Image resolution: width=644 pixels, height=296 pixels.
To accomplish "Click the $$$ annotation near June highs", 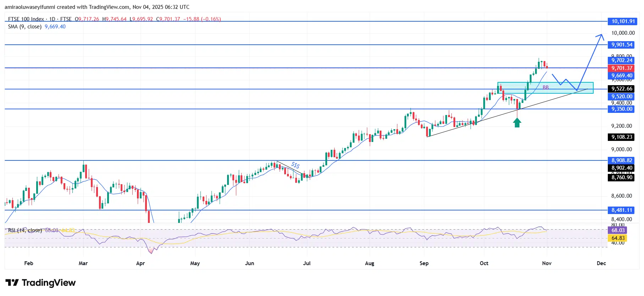I will (x=296, y=165).
